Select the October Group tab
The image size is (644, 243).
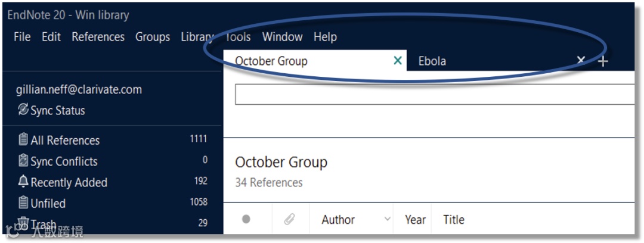271,61
